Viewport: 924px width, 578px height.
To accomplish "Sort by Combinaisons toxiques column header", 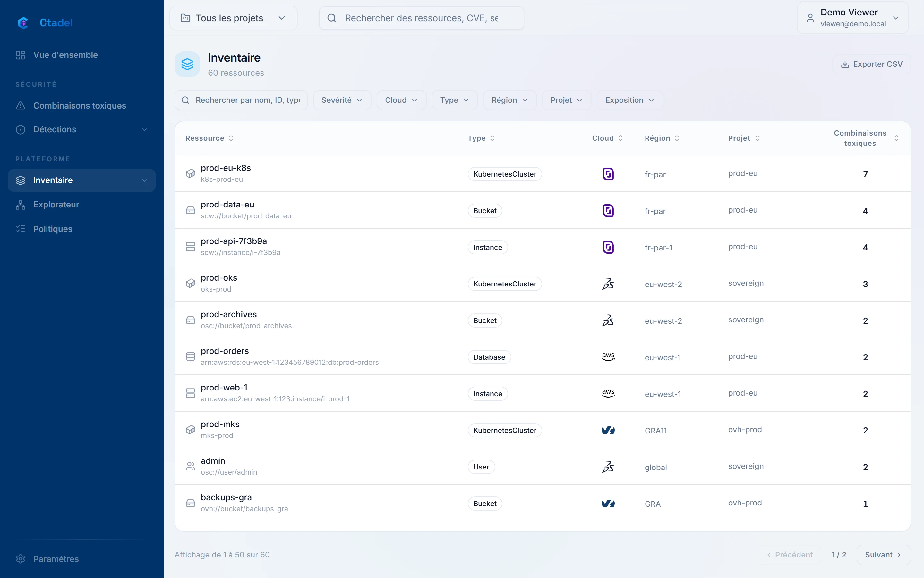I will 866,138.
